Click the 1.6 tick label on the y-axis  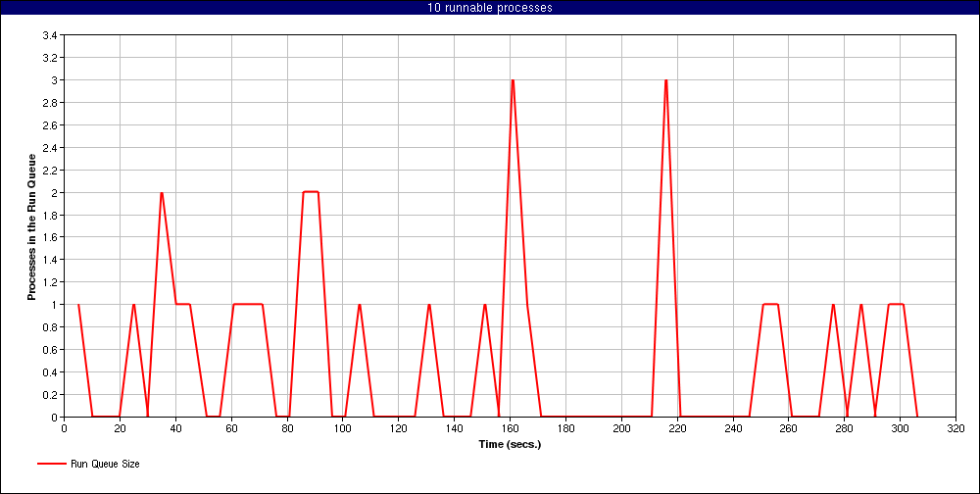50,237
